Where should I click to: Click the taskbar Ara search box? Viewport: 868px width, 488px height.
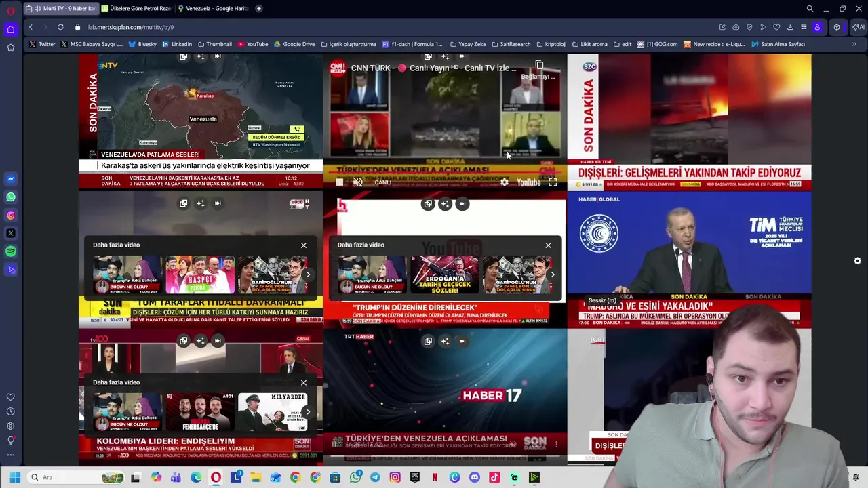pyautogui.click(x=75, y=477)
